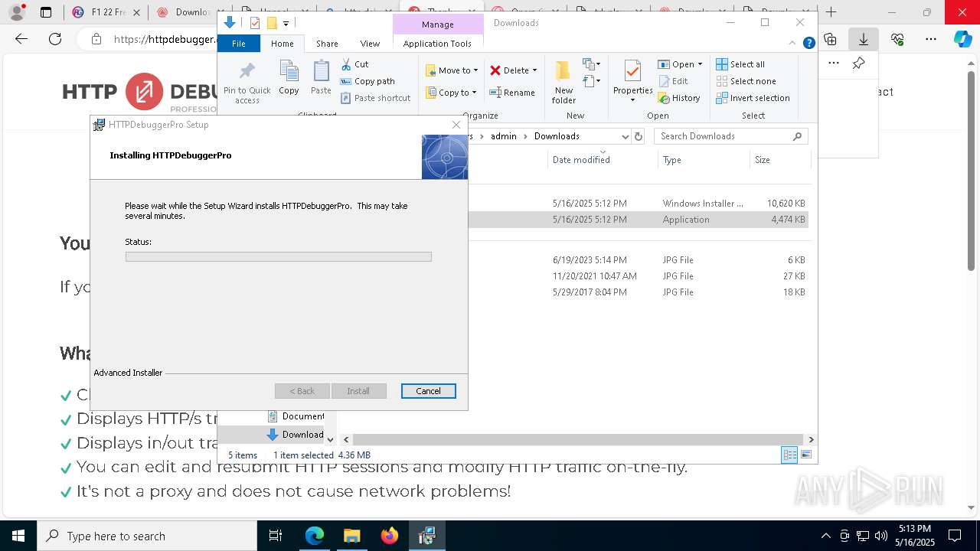Open the Application Tools tab
Screen dimensions: 980x551
pos(437,44)
